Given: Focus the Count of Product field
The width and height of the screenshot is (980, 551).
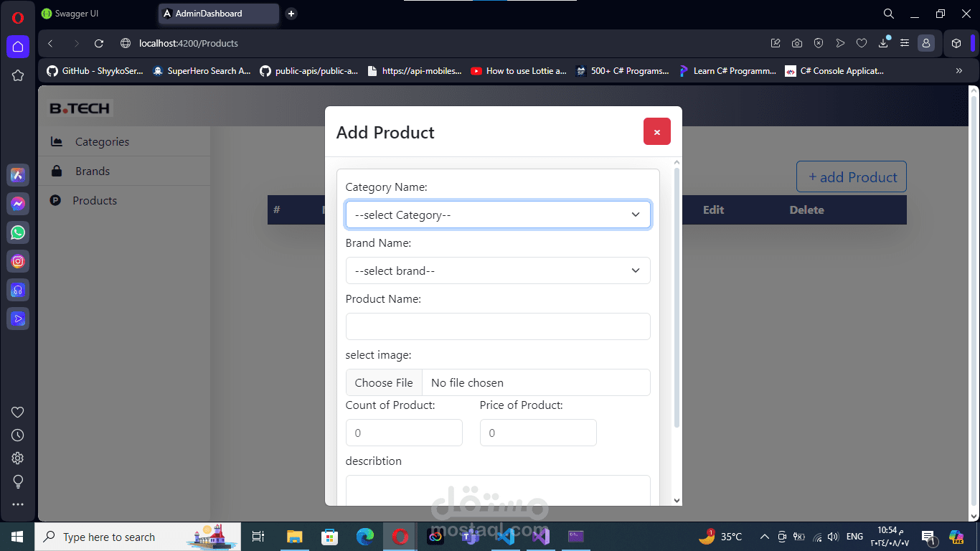Looking at the screenshot, I should pos(404,433).
